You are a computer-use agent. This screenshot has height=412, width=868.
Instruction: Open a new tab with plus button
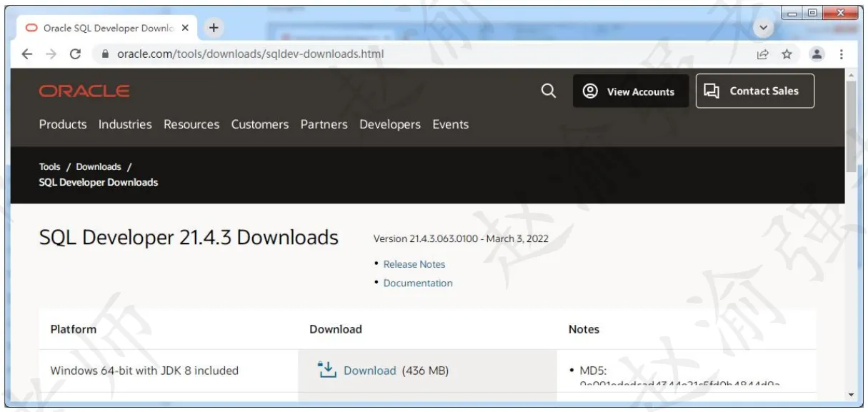coord(213,28)
